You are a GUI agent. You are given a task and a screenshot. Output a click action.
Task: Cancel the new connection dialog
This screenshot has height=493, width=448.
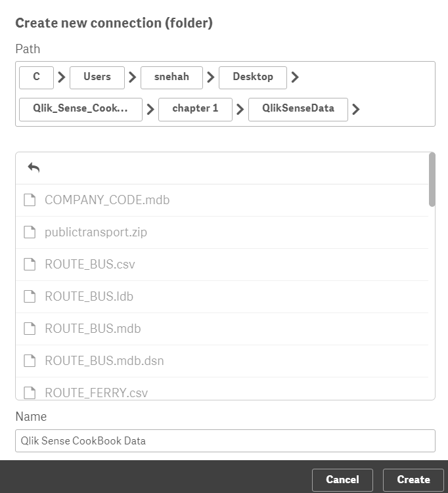click(x=342, y=480)
